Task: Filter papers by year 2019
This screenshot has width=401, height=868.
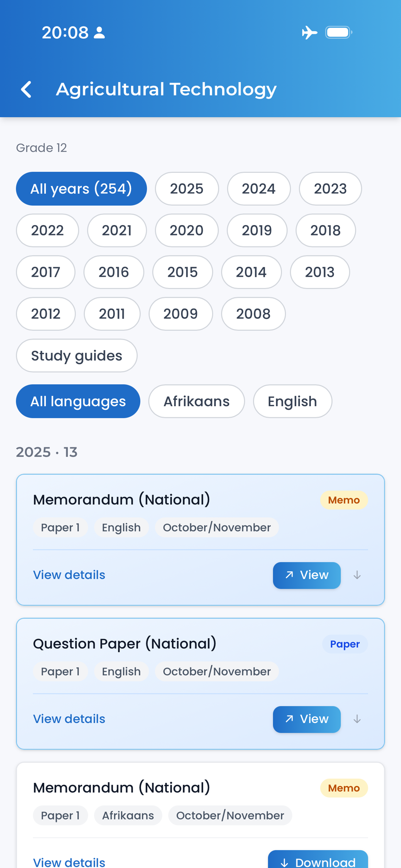Action: (257, 231)
